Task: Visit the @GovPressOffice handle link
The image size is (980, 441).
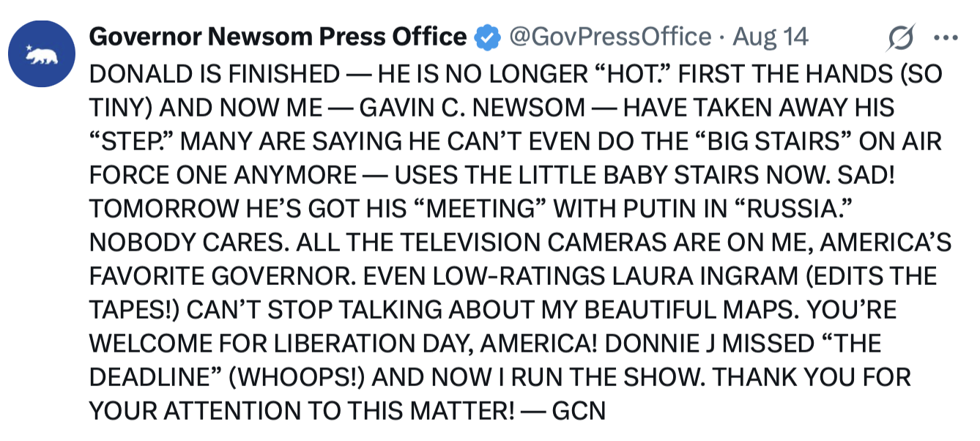Action: (610, 37)
